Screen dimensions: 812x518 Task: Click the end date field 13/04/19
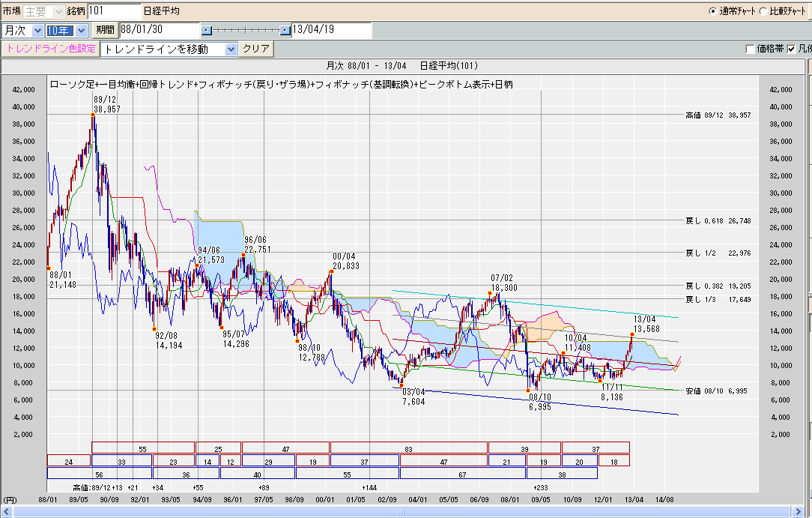(331, 30)
